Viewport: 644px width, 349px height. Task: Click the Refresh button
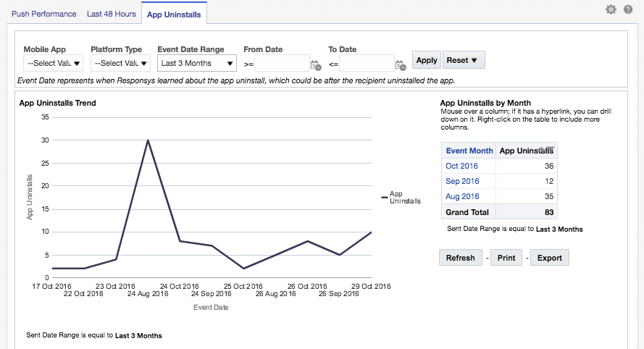pyautogui.click(x=461, y=258)
